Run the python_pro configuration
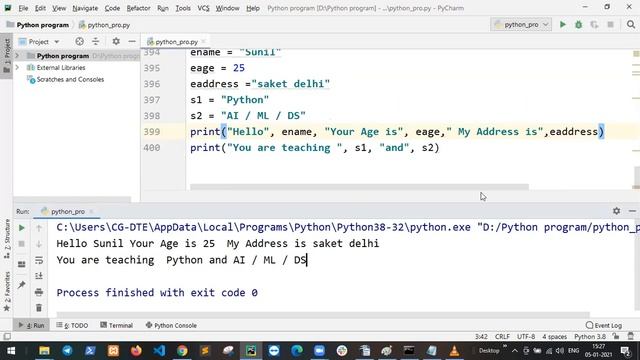640x360 pixels. click(x=562, y=24)
